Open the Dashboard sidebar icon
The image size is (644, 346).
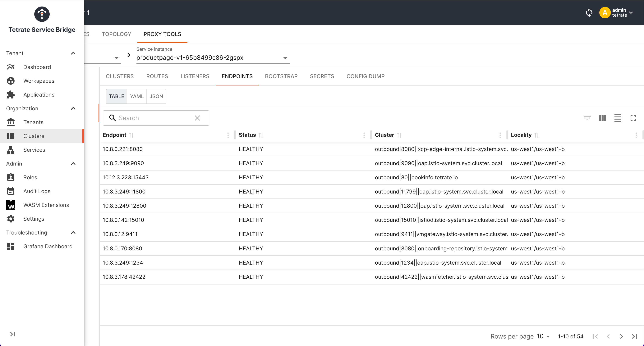pyautogui.click(x=11, y=67)
